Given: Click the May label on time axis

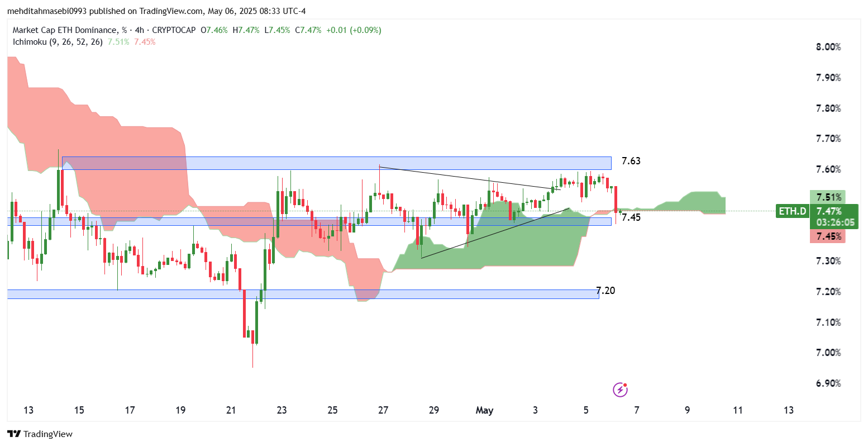Looking at the screenshot, I should pos(484,410).
